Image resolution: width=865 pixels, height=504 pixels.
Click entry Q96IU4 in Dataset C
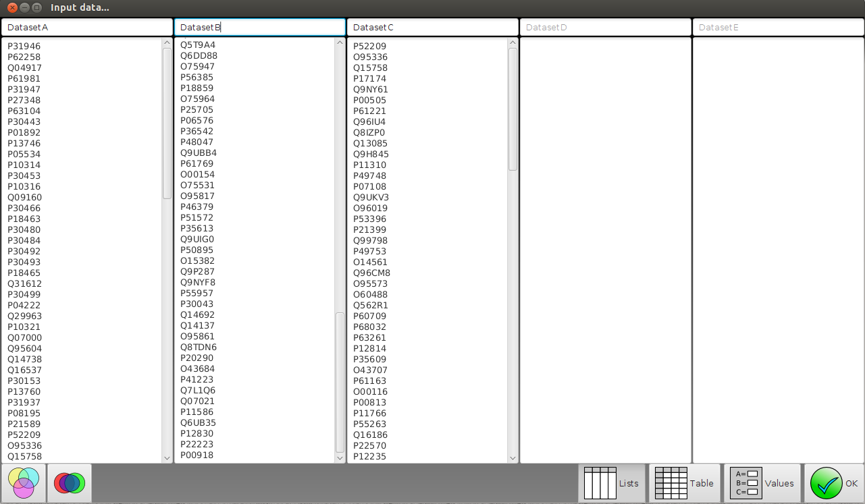click(x=369, y=121)
